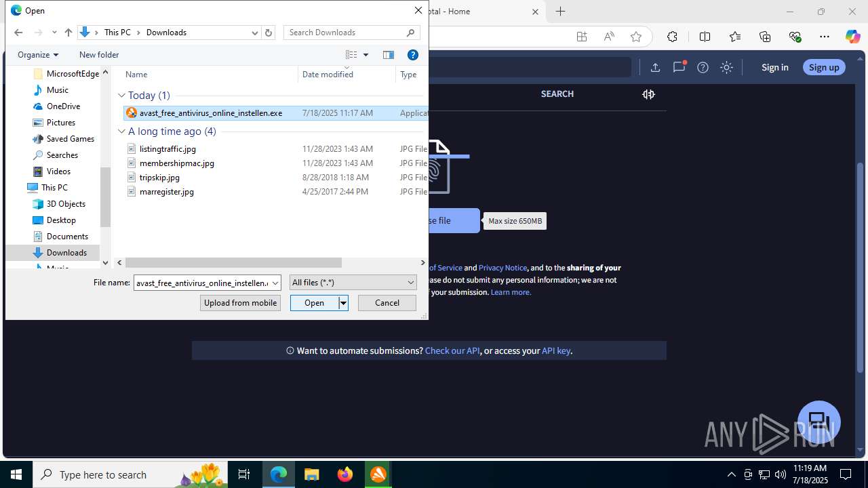Open Edge settings and more menu
This screenshot has width=868, height=488.
coord(825,37)
